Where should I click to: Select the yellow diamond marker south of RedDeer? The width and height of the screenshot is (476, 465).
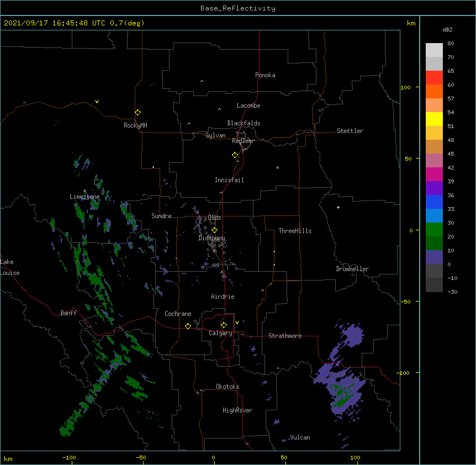coord(235,155)
